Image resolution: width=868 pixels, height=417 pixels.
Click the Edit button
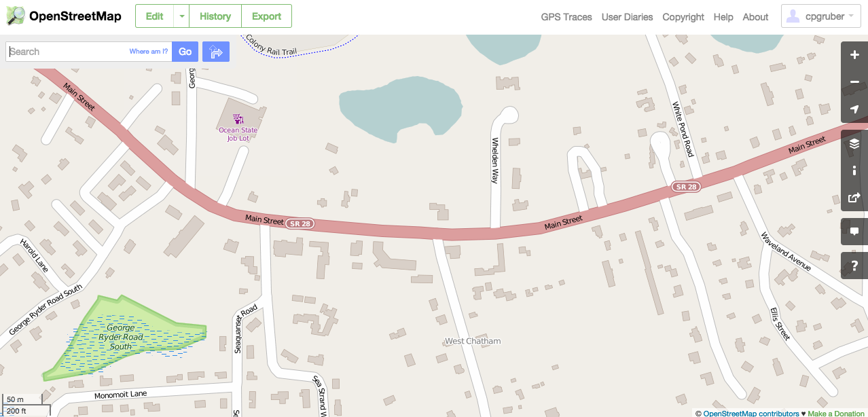[155, 16]
